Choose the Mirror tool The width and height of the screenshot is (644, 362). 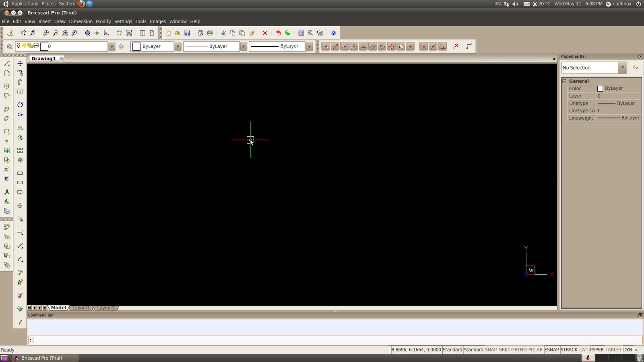(20, 128)
